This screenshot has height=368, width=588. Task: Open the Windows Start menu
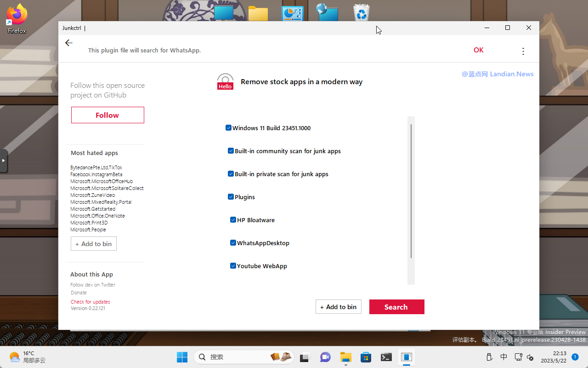pyautogui.click(x=182, y=357)
